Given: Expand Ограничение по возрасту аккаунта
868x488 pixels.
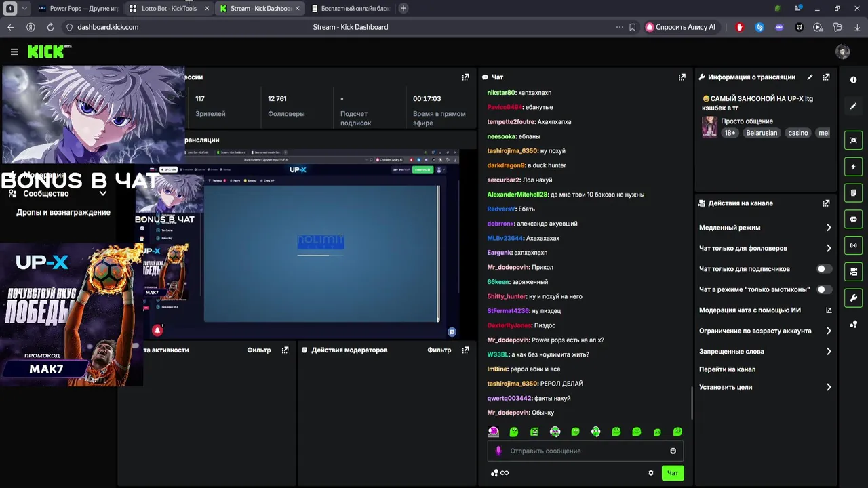Looking at the screenshot, I should 829,331.
